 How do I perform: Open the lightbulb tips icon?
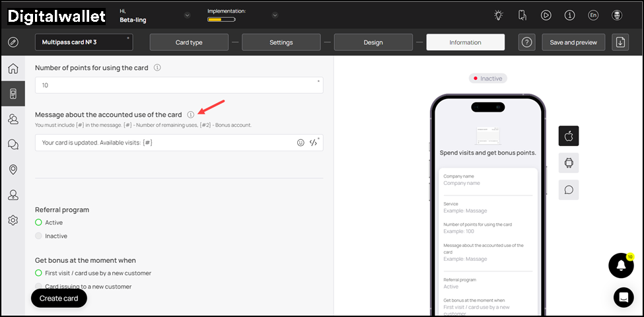499,16
